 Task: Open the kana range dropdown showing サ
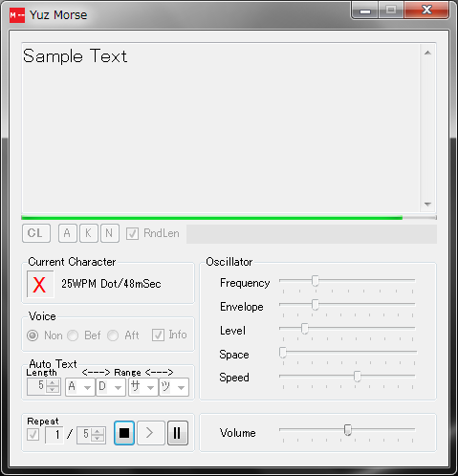coord(143,387)
